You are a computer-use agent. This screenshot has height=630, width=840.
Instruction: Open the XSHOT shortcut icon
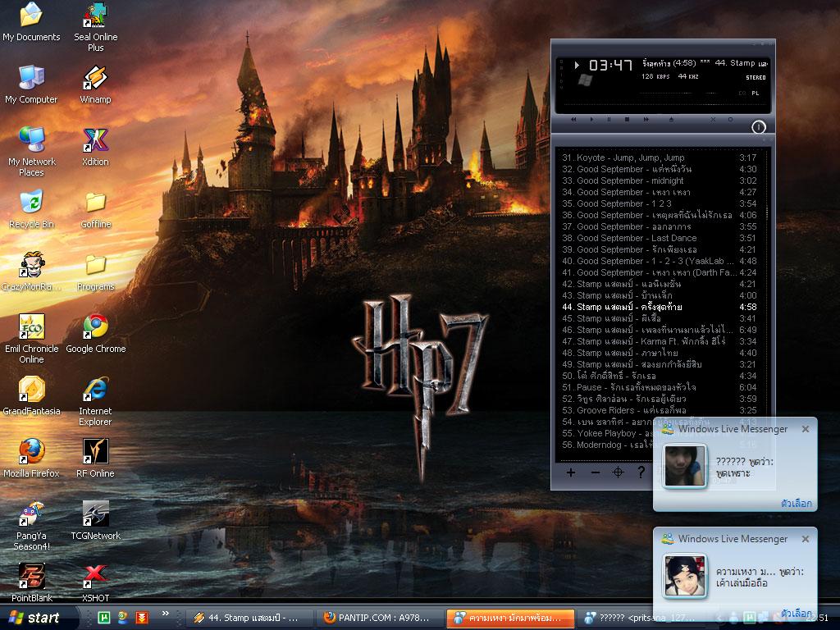(95, 583)
